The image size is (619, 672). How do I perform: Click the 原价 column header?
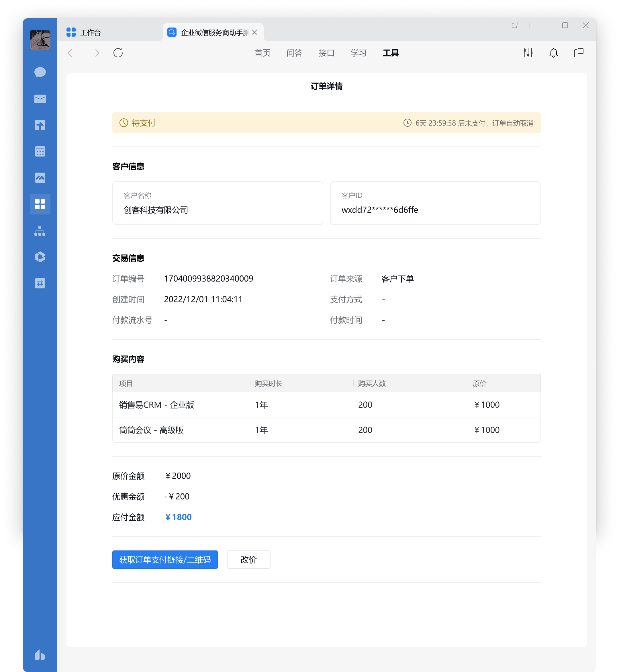479,383
